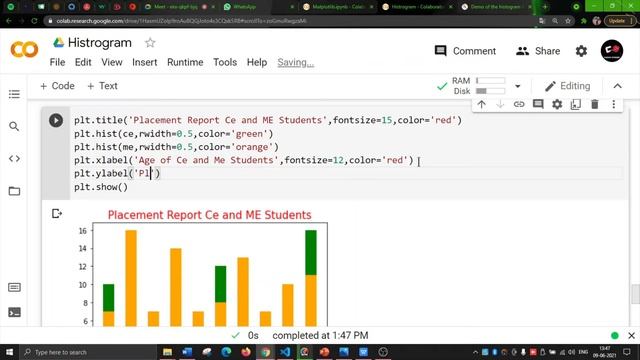Viewport: 640px width, 360px height.
Task: Open the terminal icon in left sidebar
Action: click(x=14, y=313)
